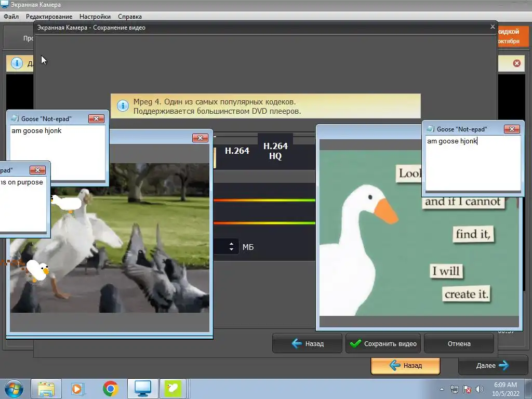Close the partially hidden 'on purpose' notepad
The width and height of the screenshot is (532, 399).
(x=37, y=170)
